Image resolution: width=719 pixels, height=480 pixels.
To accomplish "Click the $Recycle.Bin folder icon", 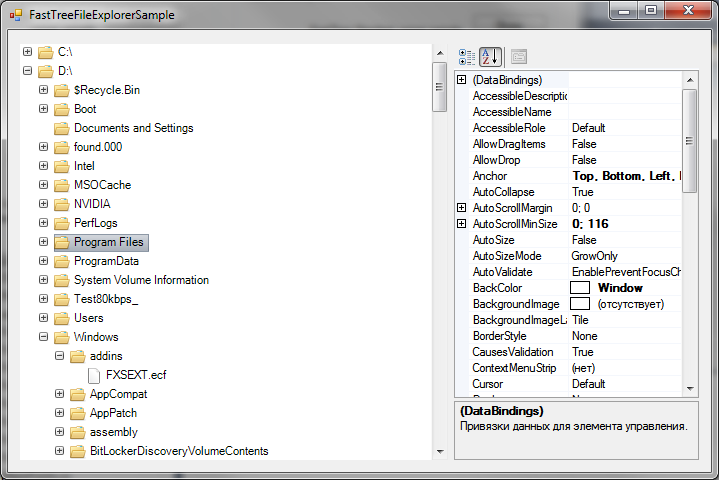I will point(61,90).
